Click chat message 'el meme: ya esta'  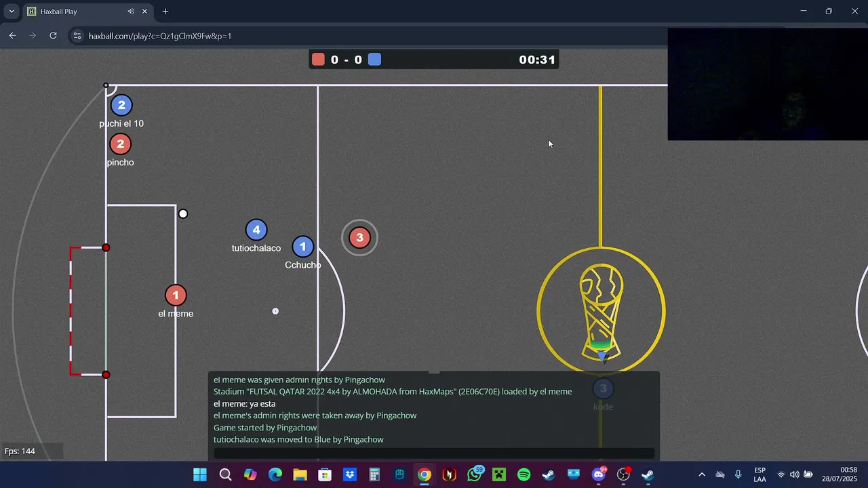pyautogui.click(x=244, y=403)
